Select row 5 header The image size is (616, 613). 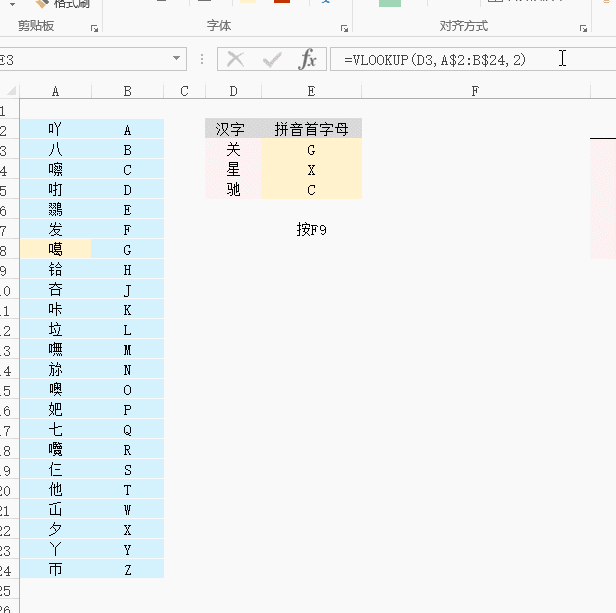pyautogui.click(x=9, y=189)
